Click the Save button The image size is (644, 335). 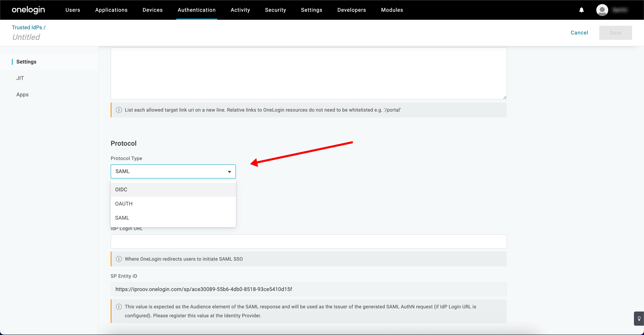pyautogui.click(x=615, y=33)
